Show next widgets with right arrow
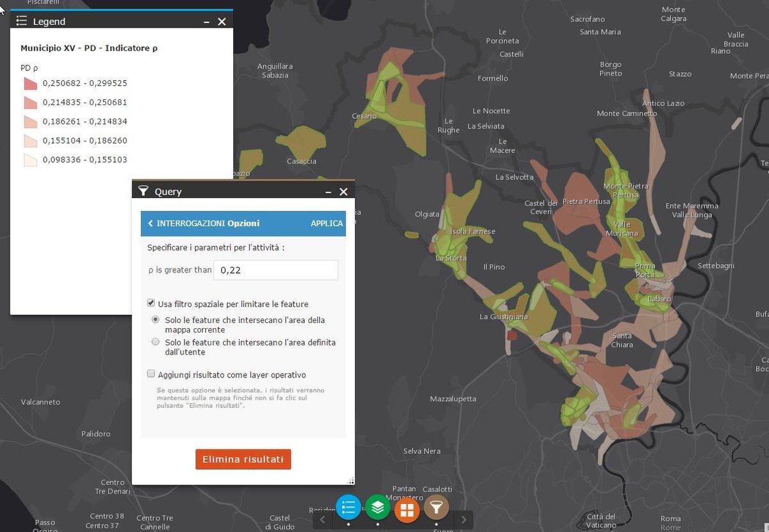Viewport: 769px width, 532px height. tap(464, 519)
